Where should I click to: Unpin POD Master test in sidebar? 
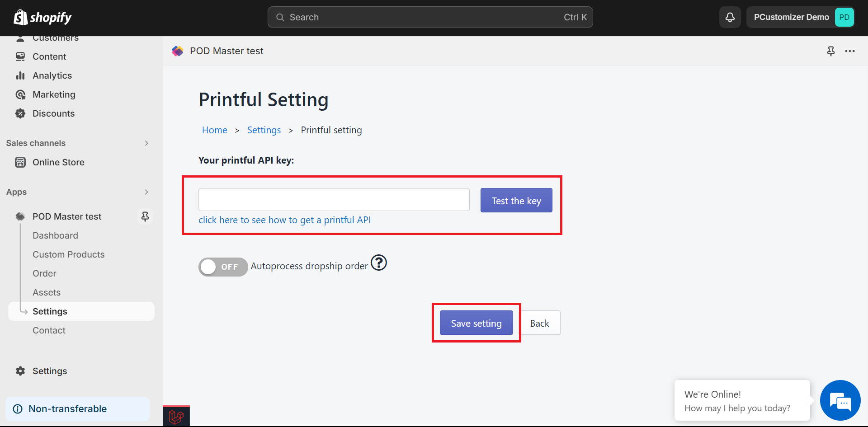(145, 216)
